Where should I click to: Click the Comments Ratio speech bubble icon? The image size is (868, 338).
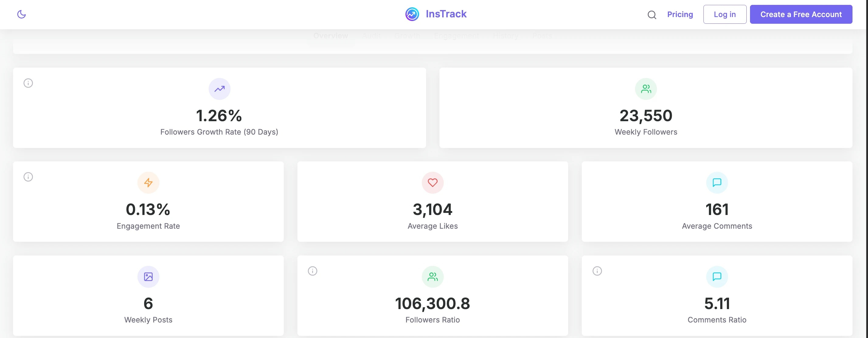[717, 276]
